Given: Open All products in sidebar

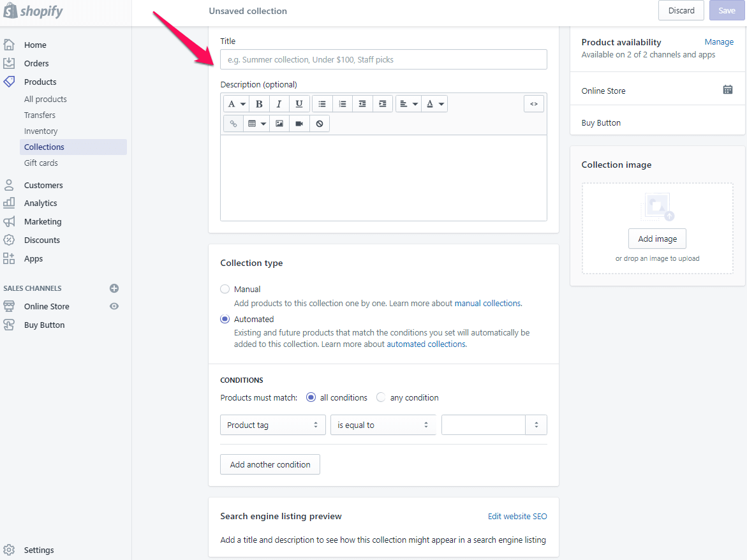Looking at the screenshot, I should click(45, 99).
